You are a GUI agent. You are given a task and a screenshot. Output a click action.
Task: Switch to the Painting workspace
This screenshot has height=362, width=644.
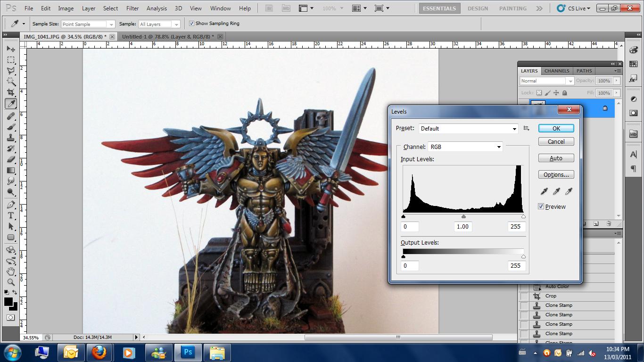click(513, 8)
